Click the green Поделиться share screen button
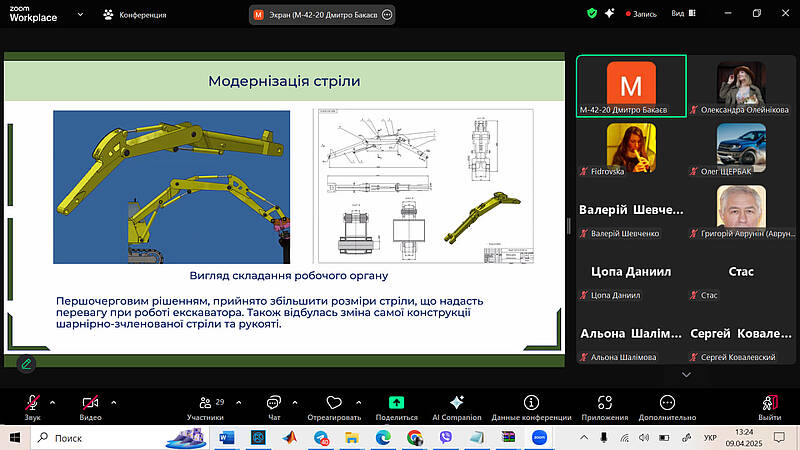This screenshot has height=450, width=800. point(396,408)
